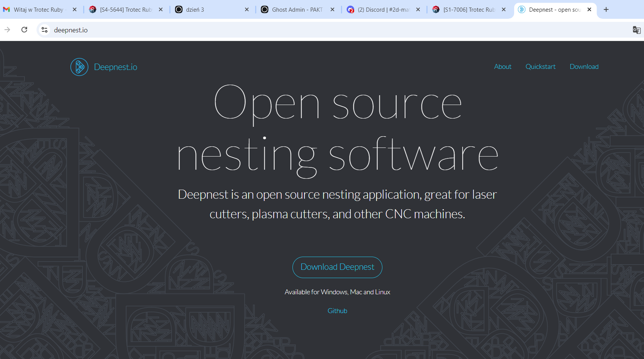Click the 'Deepnest is an open source' description
Screen dimensions: 644x359
pos(337,204)
